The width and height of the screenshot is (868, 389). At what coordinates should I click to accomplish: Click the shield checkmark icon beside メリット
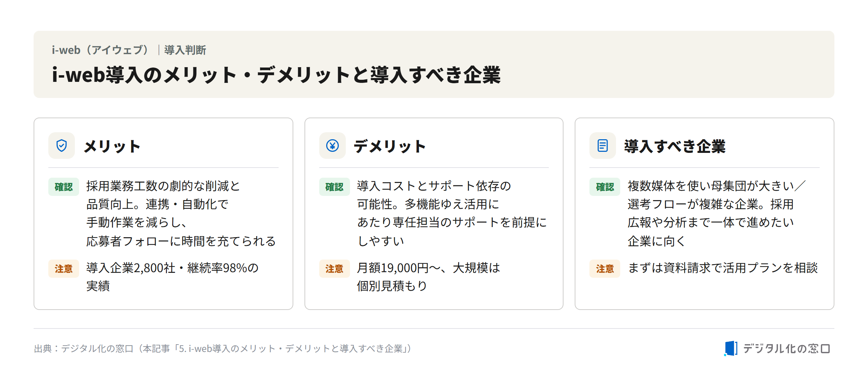[x=62, y=146]
